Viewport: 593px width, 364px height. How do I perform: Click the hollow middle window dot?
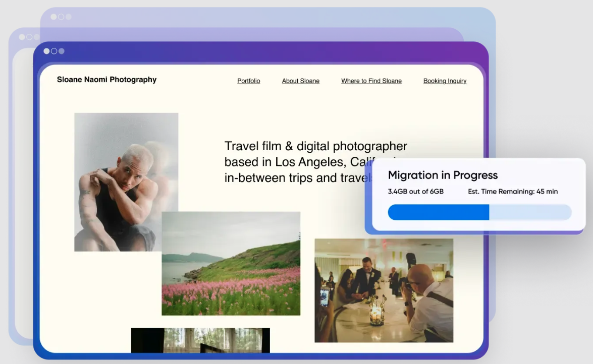pyautogui.click(x=54, y=51)
